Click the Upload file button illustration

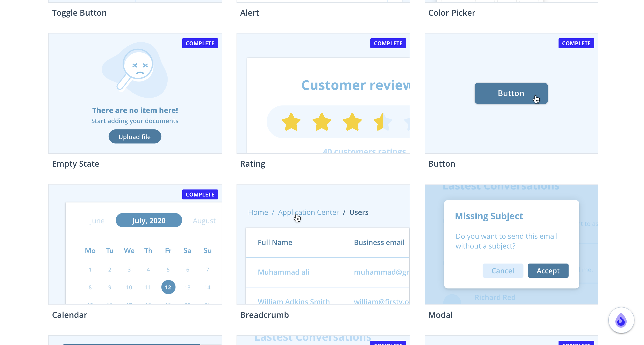pos(135,137)
